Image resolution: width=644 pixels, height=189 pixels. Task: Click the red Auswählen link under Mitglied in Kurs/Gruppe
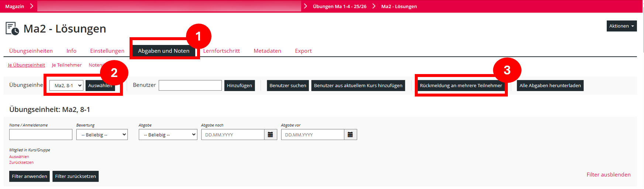(19, 157)
